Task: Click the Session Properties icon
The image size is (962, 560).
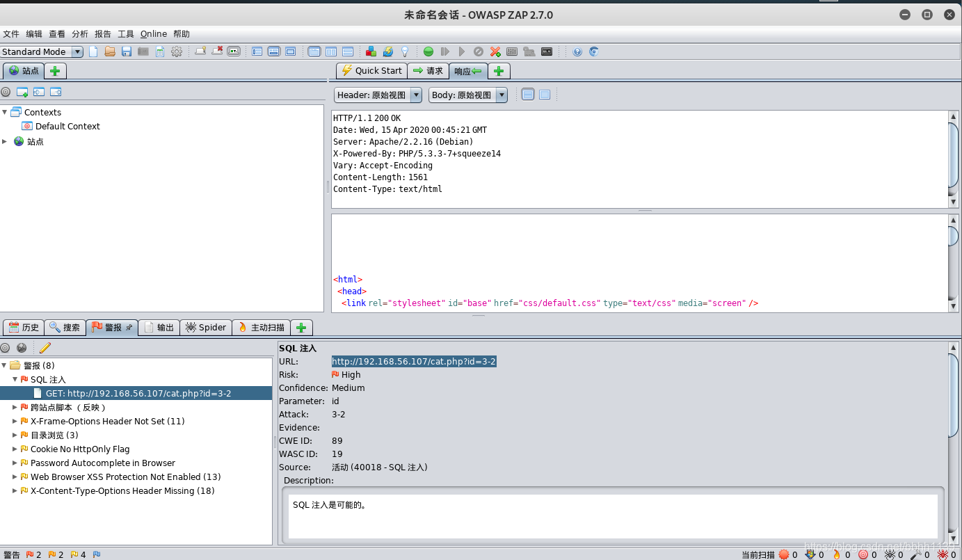Action: coord(160,51)
